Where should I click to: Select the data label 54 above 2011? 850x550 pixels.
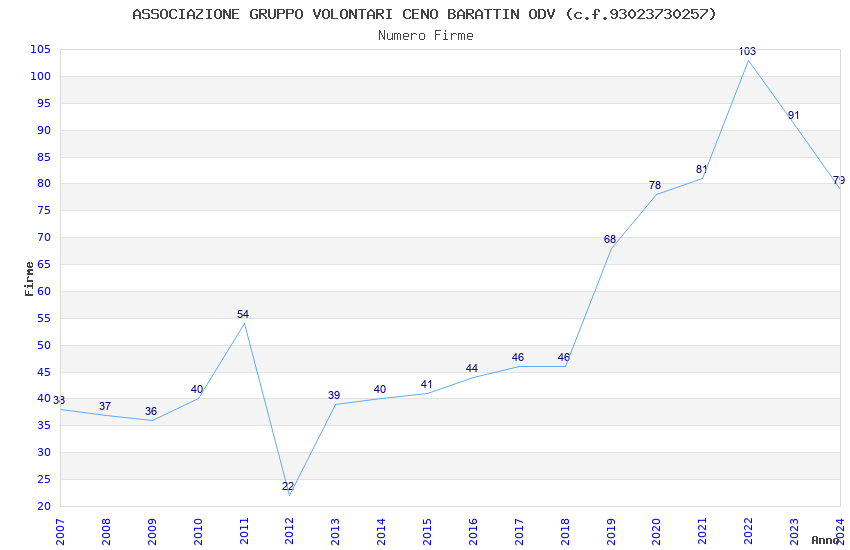(243, 314)
